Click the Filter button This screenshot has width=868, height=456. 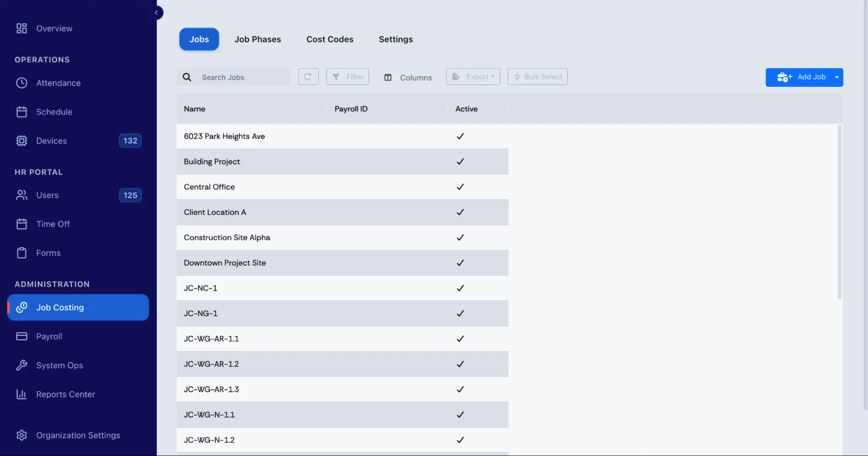coord(347,77)
